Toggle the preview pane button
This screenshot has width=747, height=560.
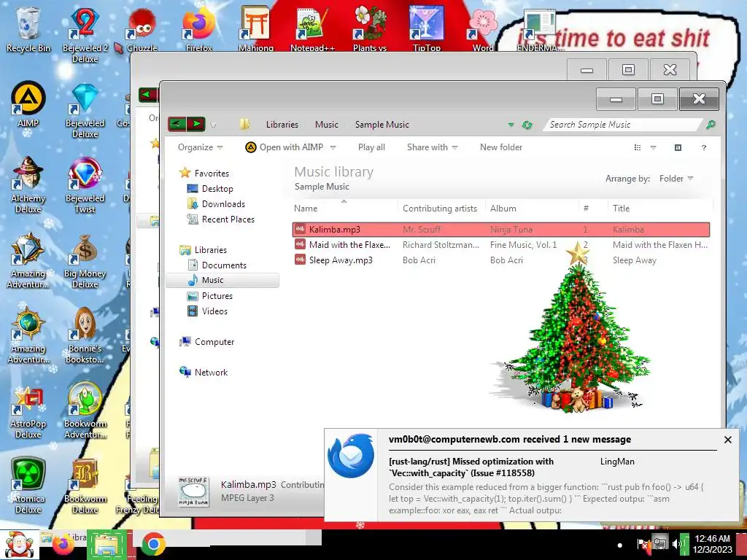pyautogui.click(x=678, y=147)
